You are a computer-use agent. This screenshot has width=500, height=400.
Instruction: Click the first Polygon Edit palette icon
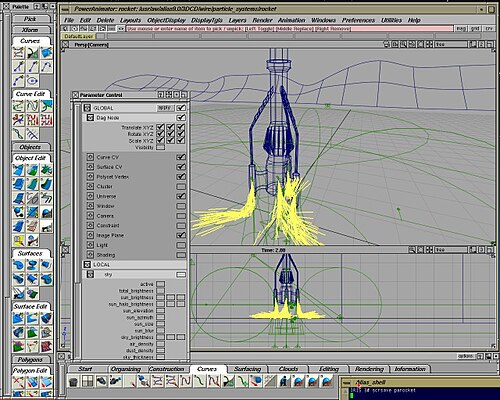19,382
